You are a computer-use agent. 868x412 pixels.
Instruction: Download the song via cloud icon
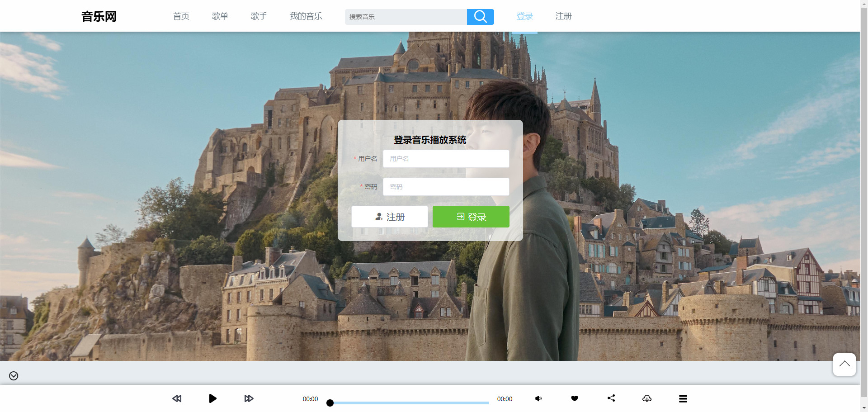click(647, 398)
